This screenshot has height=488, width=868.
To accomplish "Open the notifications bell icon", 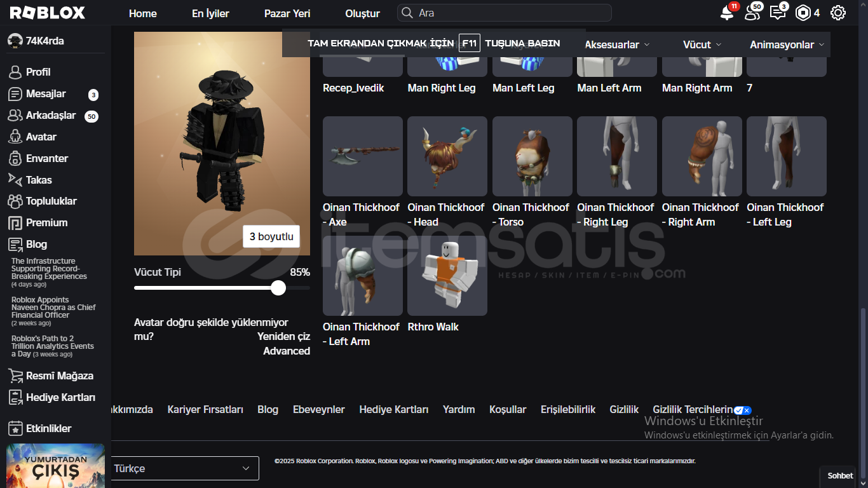I will [727, 13].
